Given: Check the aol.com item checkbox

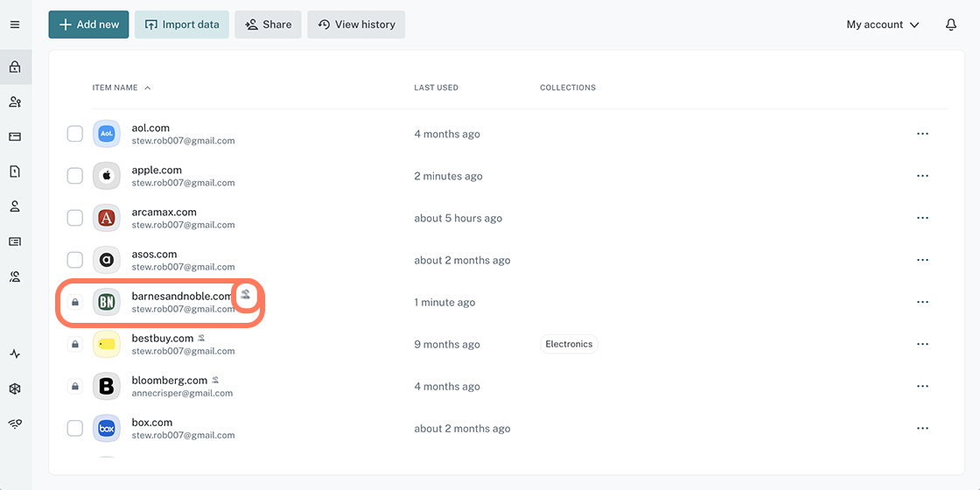Looking at the screenshot, I should click(x=75, y=134).
